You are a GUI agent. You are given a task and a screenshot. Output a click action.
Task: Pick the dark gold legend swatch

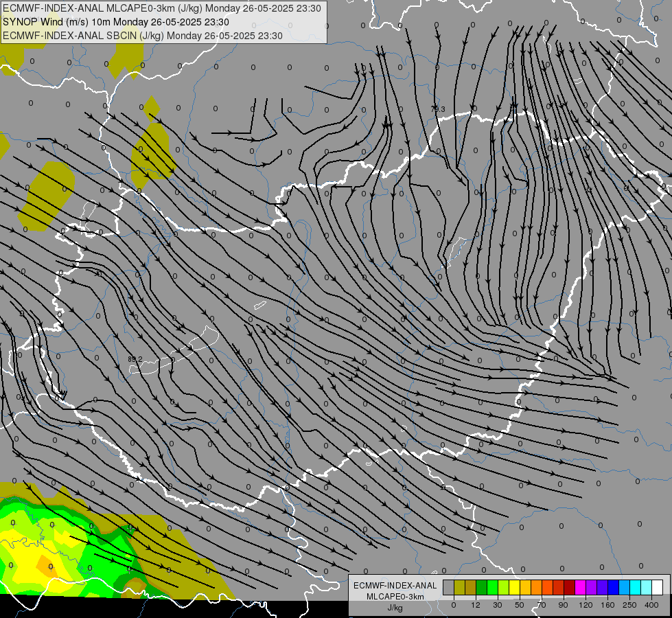point(471,587)
